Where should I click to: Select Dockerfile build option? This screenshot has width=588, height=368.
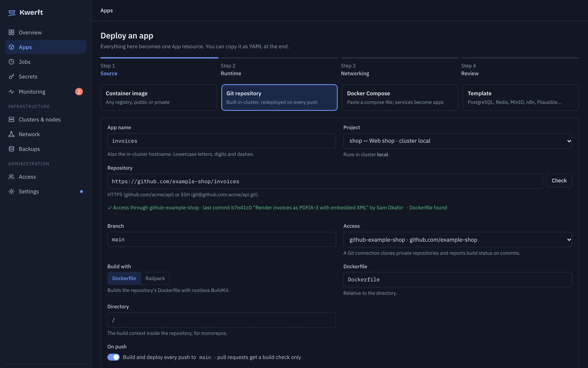pyautogui.click(x=124, y=278)
